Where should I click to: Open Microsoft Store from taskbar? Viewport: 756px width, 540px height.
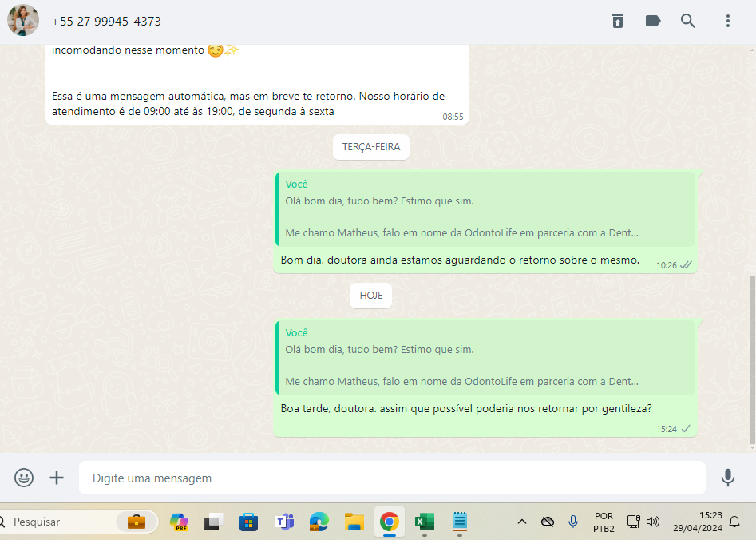click(248, 522)
